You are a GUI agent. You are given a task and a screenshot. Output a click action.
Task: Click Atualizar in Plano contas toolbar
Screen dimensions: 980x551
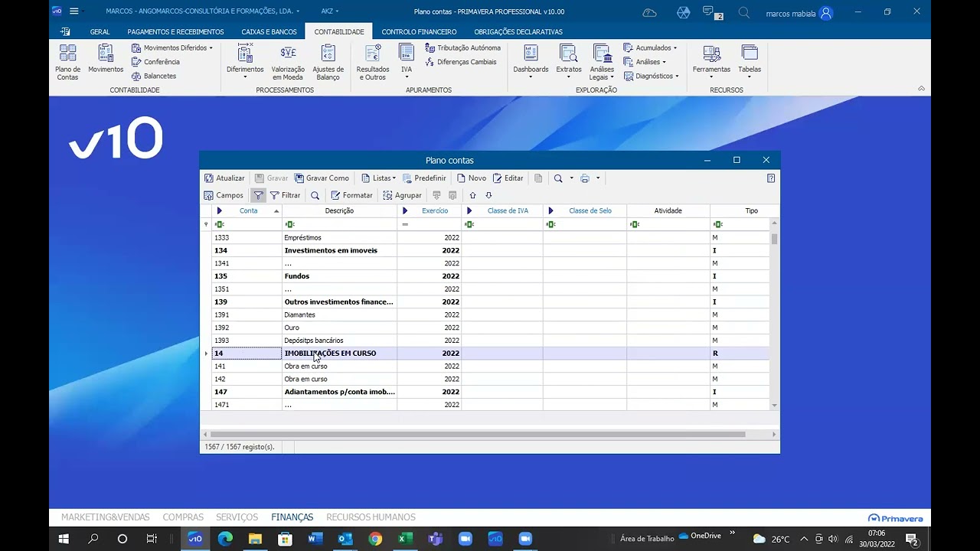tap(224, 178)
